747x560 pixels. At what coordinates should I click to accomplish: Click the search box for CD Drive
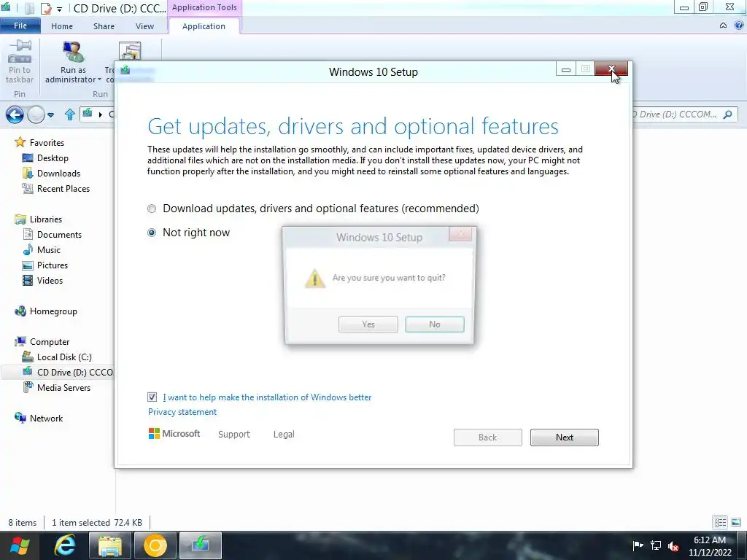point(684,114)
